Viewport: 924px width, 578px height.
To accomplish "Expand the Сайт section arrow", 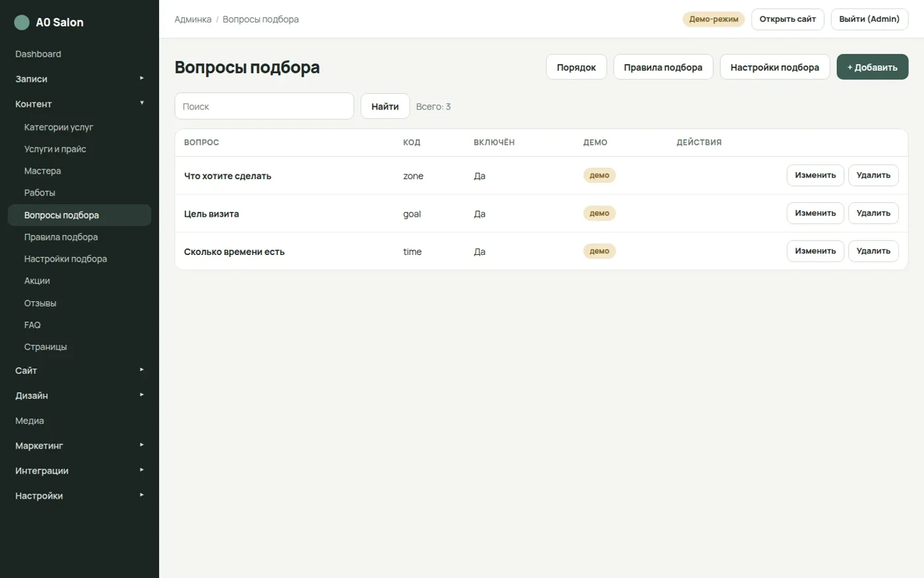I will pyautogui.click(x=141, y=370).
